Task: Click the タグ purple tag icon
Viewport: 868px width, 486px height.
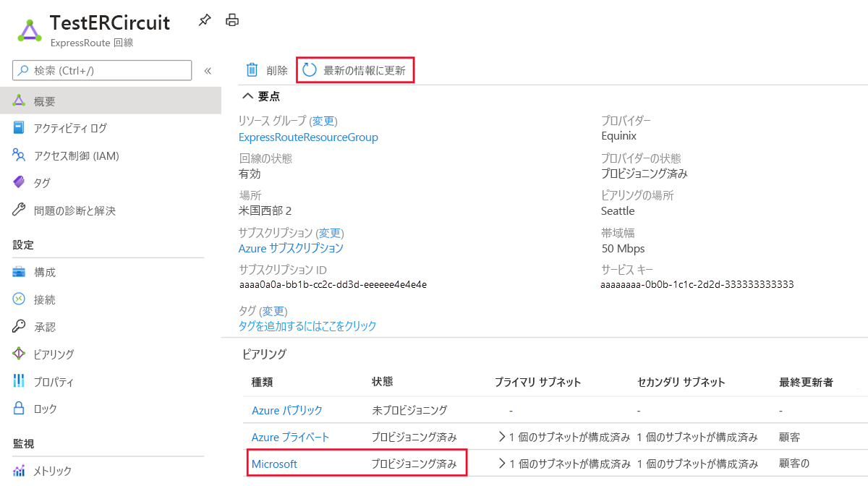Action: 19,183
